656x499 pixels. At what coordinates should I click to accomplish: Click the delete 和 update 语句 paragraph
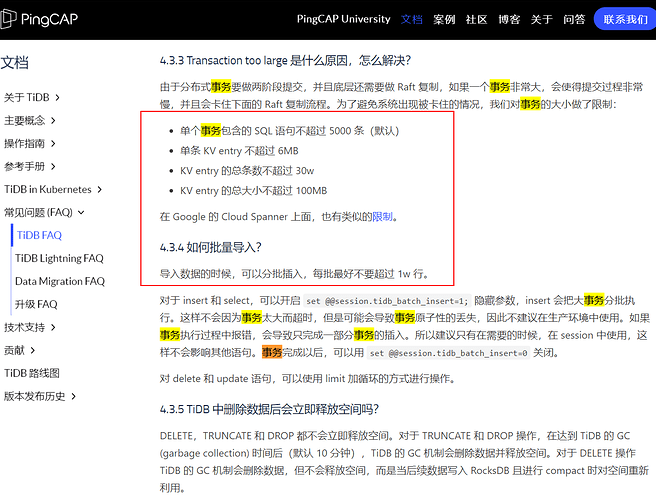[308, 379]
